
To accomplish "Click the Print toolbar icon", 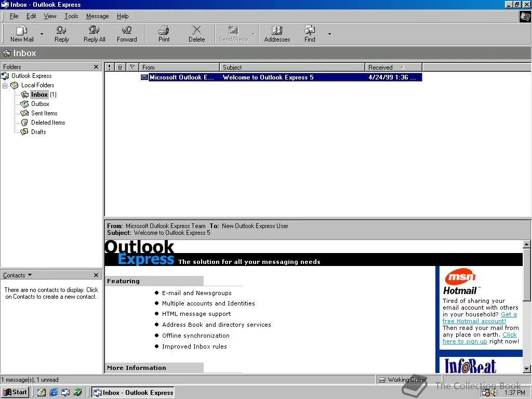I will pyautogui.click(x=164, y=34).
